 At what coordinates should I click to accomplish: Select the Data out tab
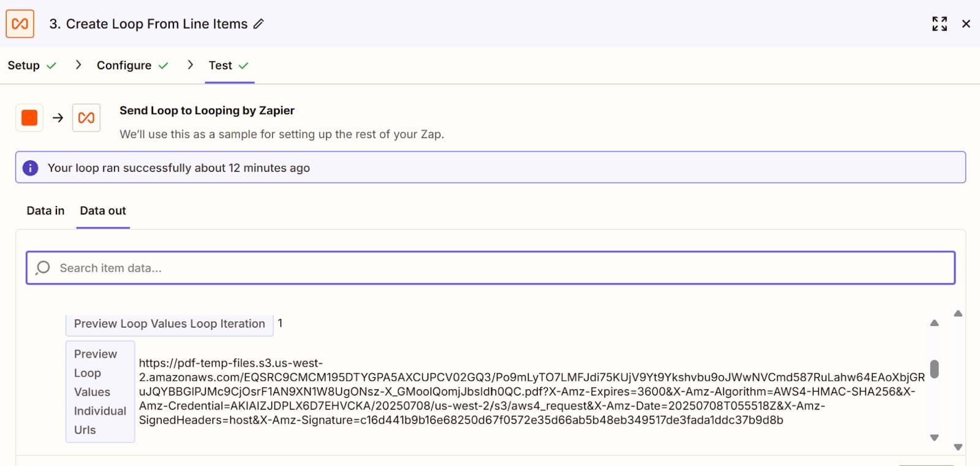(x=103, y=211)
